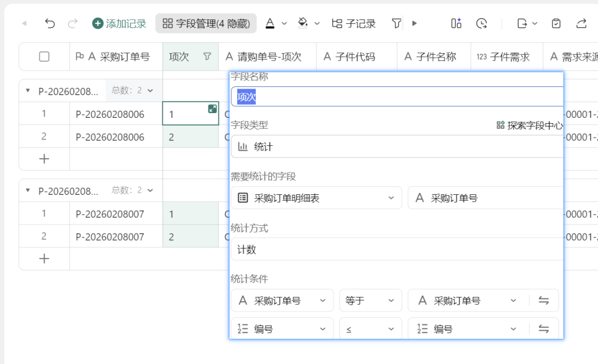
Task: Collapse the first P-20260208... group triangle
Action: pyautogui.click(x=28, y=90)
